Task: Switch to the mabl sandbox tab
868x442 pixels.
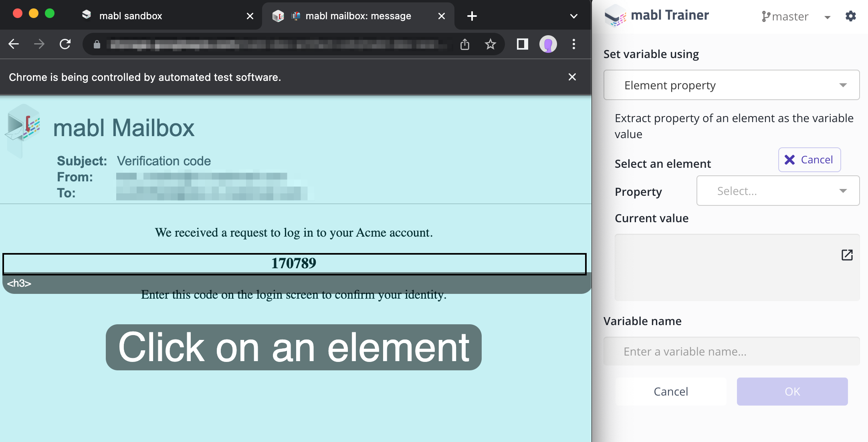Action: pos(131,16)
